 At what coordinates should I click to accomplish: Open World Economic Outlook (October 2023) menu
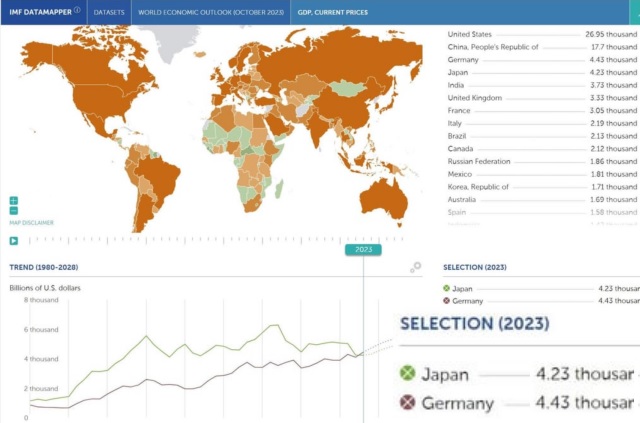tap(211, 12)
